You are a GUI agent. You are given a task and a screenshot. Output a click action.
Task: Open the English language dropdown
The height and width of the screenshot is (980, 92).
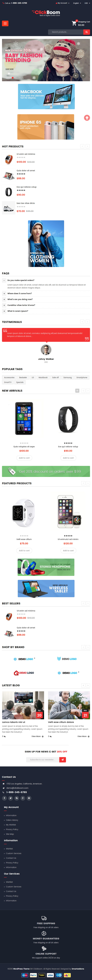coord(77,3)
